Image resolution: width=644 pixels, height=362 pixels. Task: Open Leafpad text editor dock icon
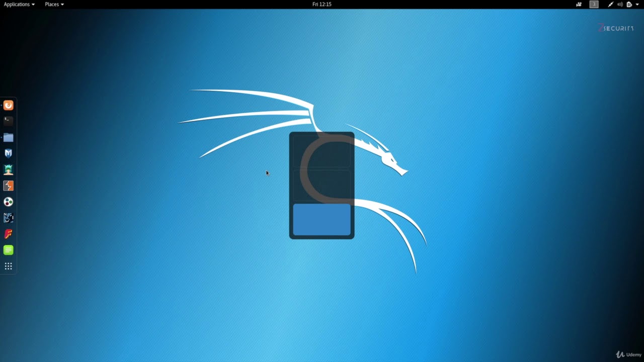click(x=8, y=250)
